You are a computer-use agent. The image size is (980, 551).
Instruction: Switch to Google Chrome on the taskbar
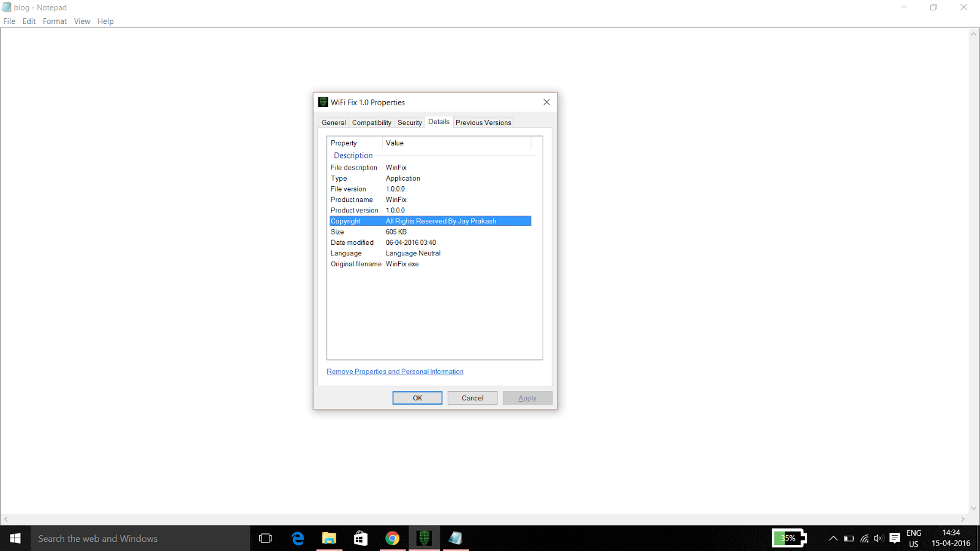[x=393, y=538]
